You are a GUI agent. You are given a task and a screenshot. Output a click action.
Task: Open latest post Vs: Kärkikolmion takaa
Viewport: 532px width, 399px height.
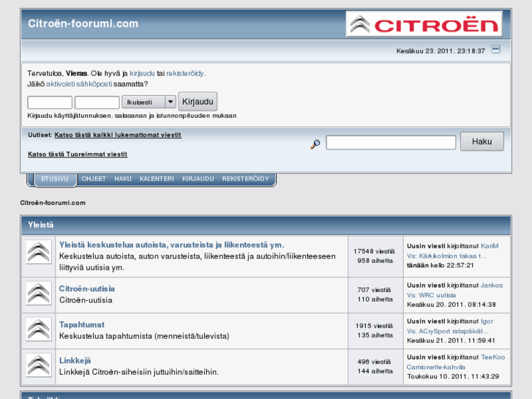coord(446,256)
